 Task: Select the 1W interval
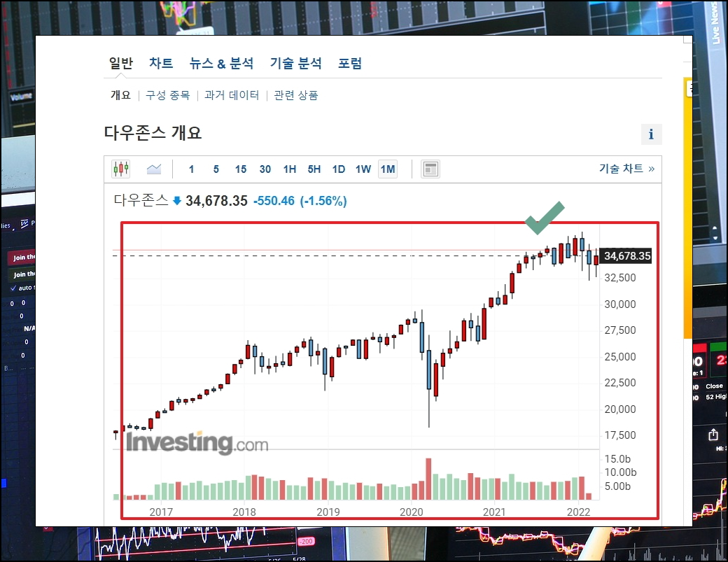(363, 169)
